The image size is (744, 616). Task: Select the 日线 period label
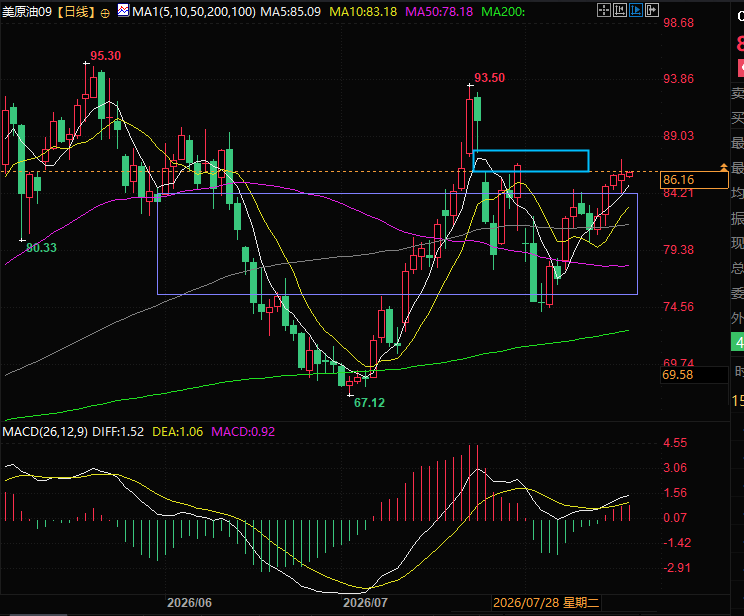[77, 12]
